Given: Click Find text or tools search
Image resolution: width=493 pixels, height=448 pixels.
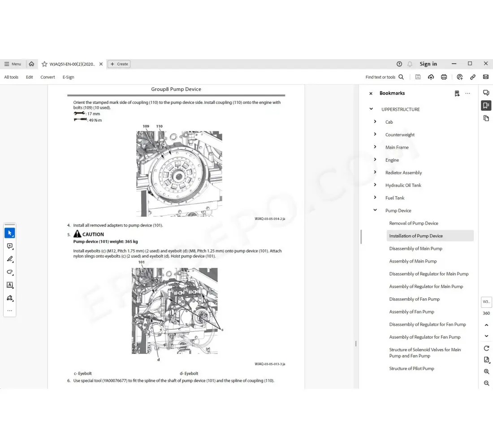Looking at the screenshot, I should pos(385,77).
